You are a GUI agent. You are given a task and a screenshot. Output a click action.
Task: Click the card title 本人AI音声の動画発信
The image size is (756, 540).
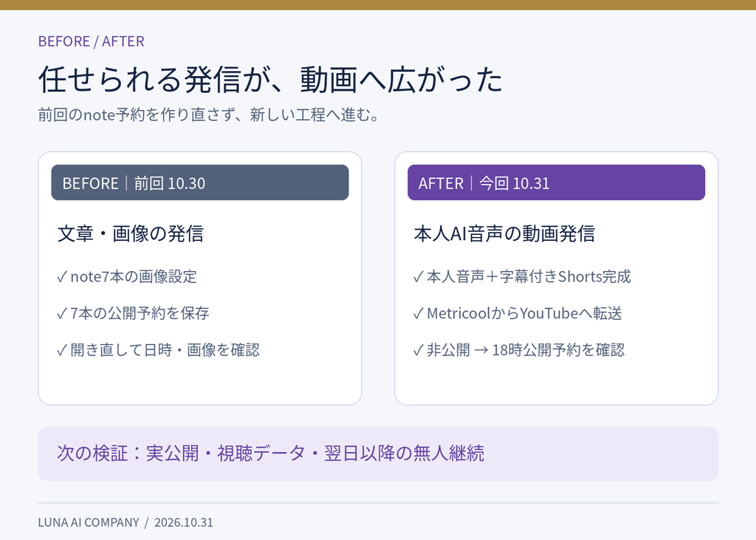[504, 233]
